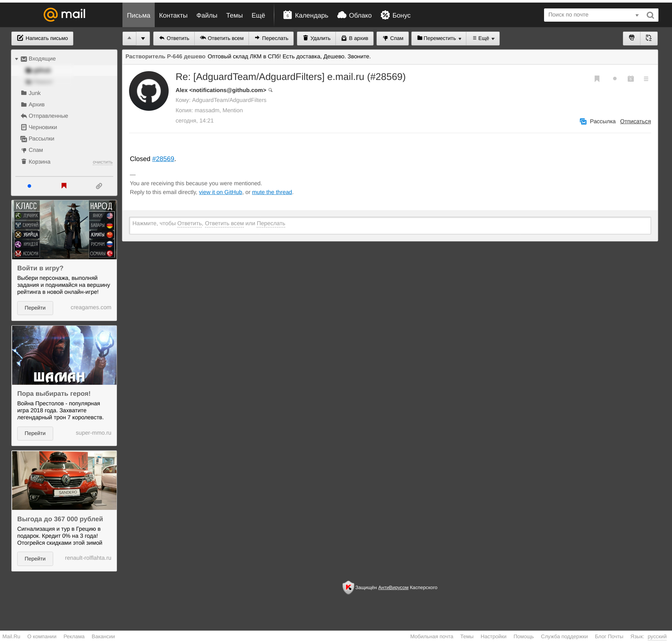
Task: Translate the message text
Action: [x=649, y=38]
